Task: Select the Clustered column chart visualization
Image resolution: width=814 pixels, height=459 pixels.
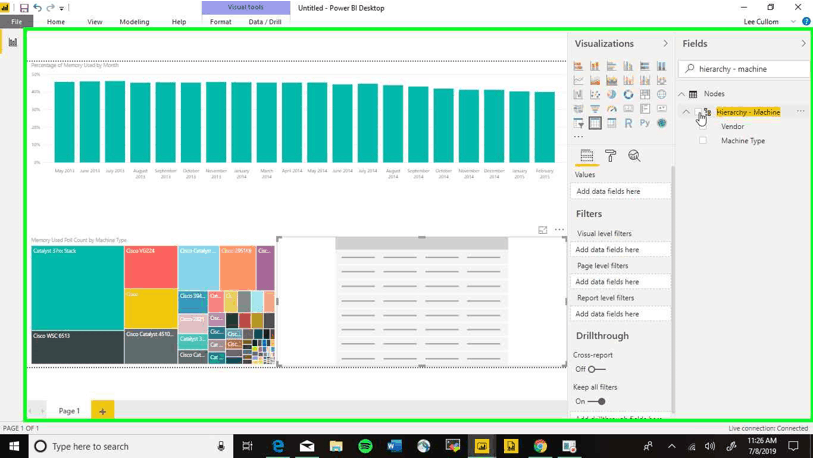Action: point(628,66)
